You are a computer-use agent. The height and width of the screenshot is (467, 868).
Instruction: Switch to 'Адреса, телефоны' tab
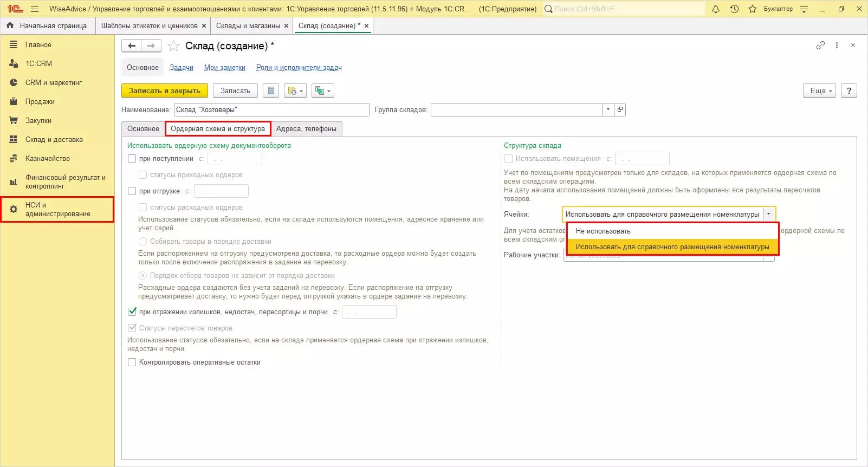click(306, 129)
